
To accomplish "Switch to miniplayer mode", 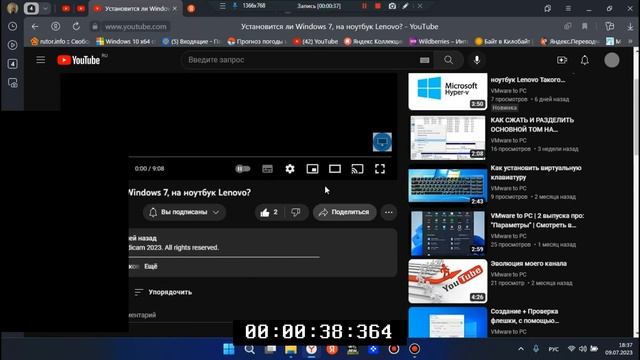I will click(x=312, y=169).
